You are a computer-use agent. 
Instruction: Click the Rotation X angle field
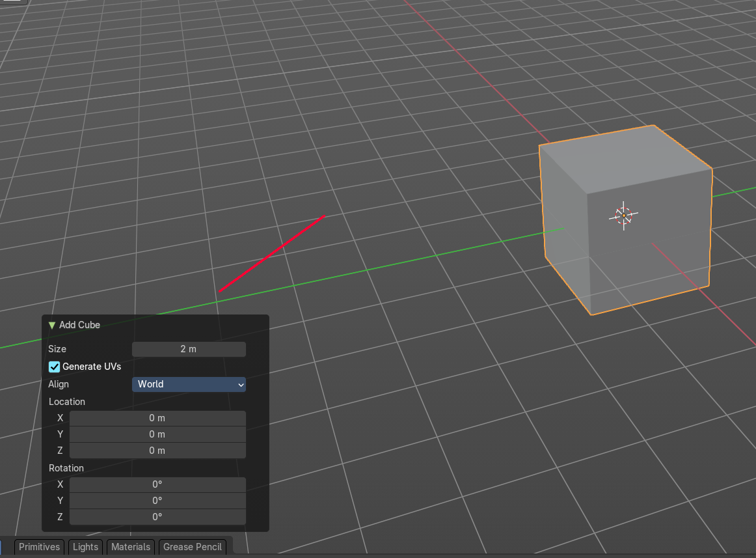pyautogui.click(x=157, y=484)
